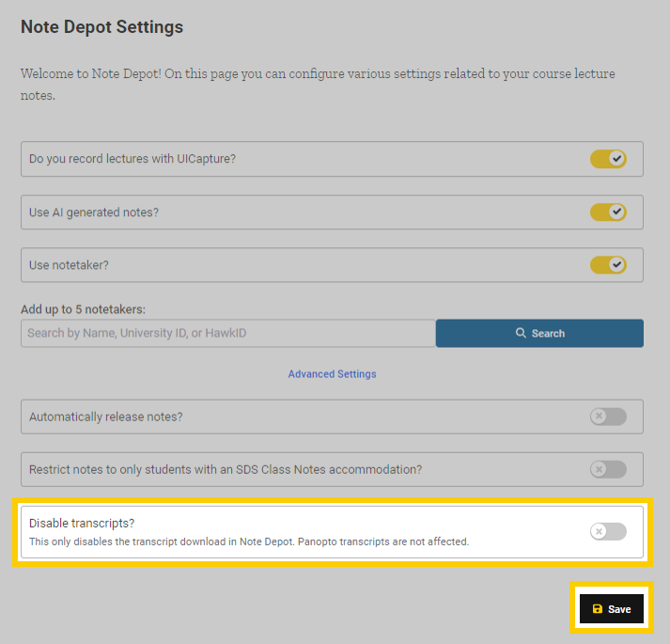
Task: Save the Note Depot settings
Action: pyautogui.click(x=612, y=609)
